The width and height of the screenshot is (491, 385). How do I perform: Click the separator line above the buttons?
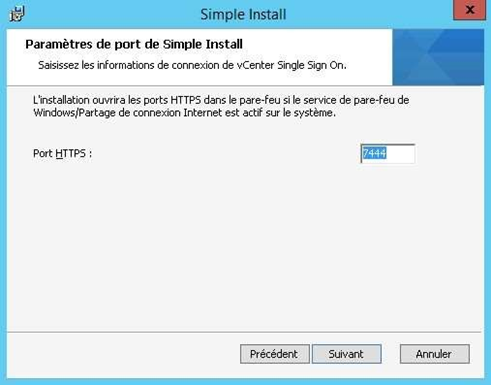coord(244,332)
